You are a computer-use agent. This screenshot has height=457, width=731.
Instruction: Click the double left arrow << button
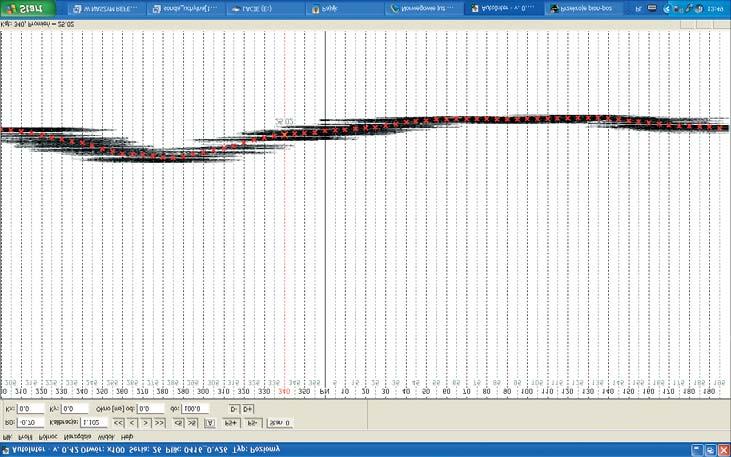(119, 423)
